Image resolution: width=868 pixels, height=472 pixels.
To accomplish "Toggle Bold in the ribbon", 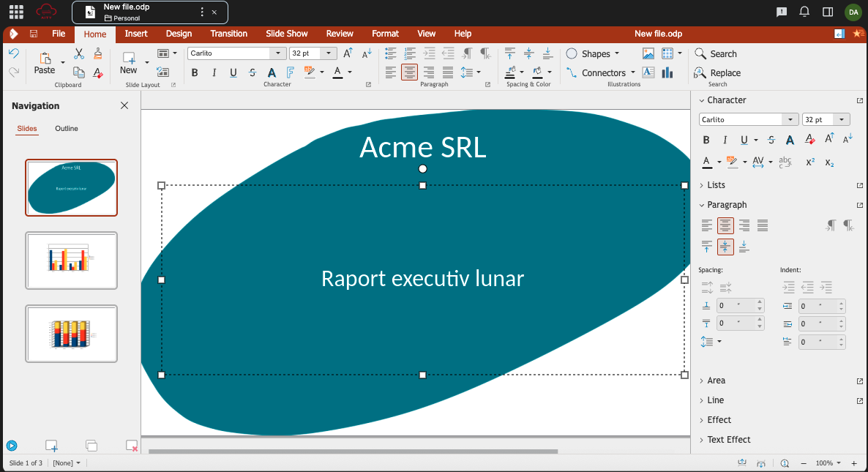I will tap(195, 72).
